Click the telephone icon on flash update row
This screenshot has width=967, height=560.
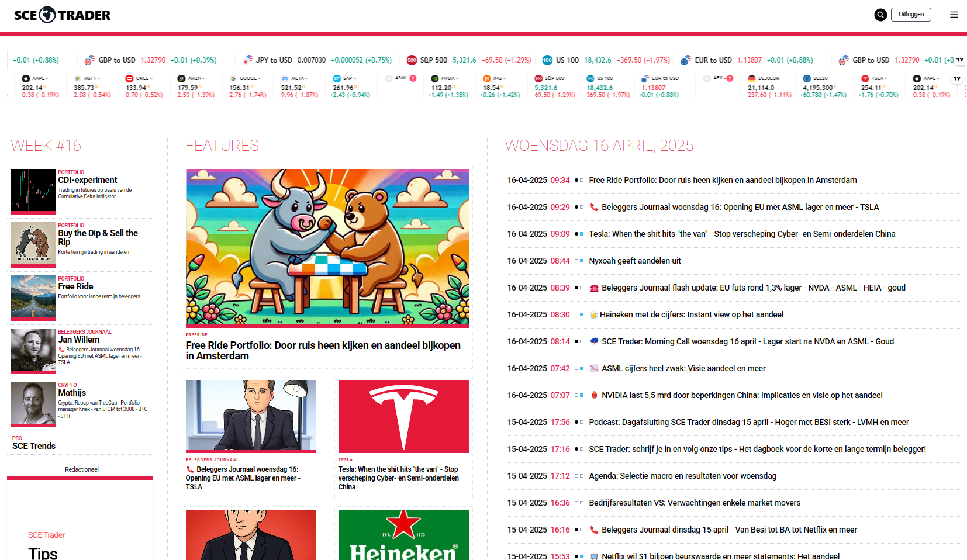[x=594, y=288]
